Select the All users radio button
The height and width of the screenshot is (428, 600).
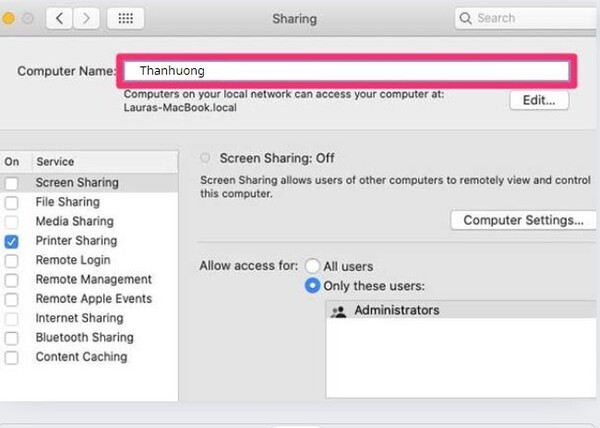312,266
